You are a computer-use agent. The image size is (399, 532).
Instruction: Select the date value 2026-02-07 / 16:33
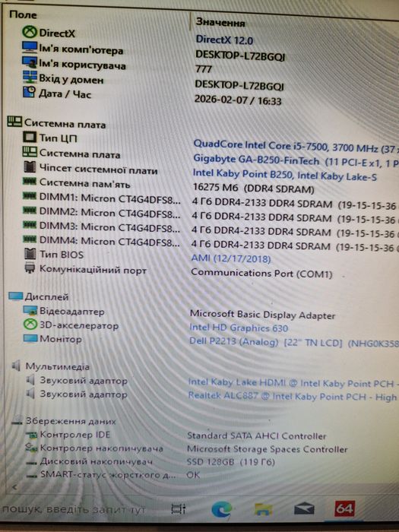point(238,100)
